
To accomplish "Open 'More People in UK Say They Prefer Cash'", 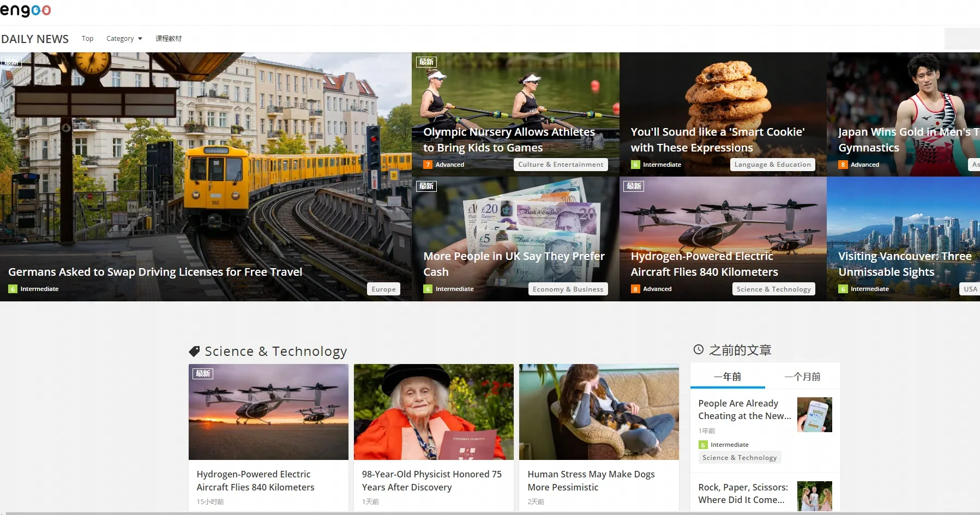I will click(x=514, y=264).
